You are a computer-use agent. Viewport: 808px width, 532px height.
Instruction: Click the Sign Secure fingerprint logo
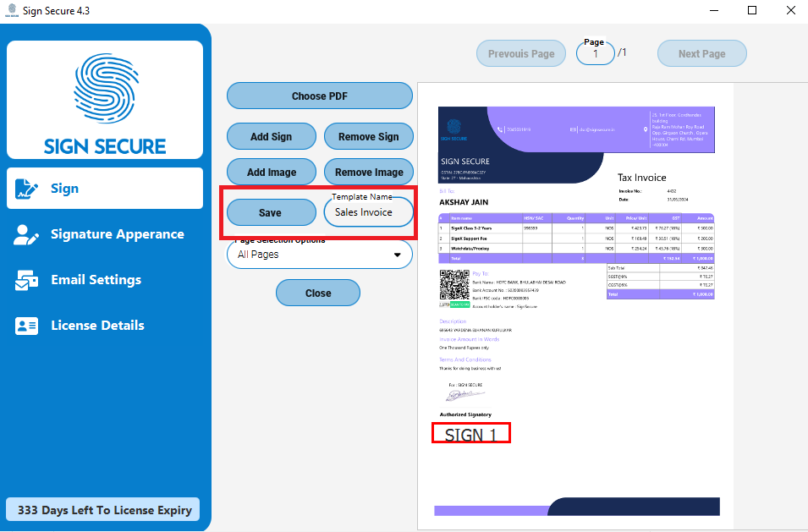(x=105, y=88)
